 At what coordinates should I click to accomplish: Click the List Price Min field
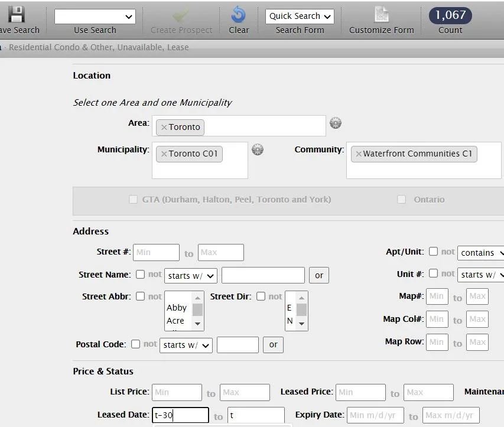click(177, 393)
